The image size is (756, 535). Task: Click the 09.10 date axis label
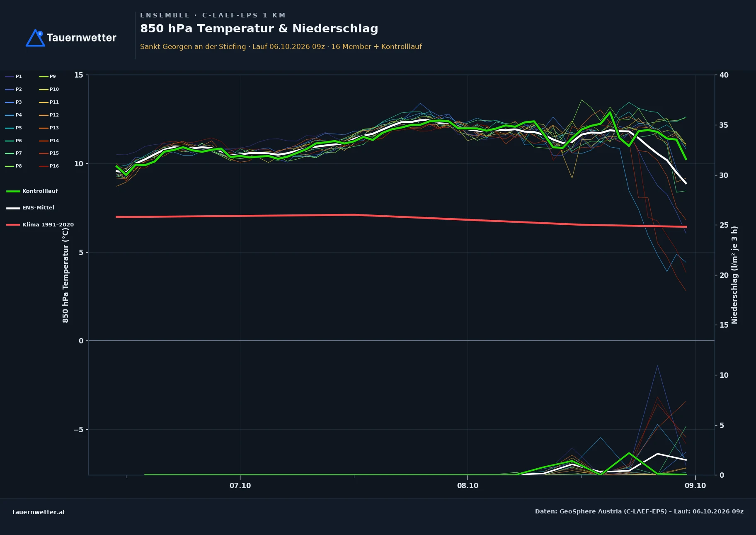tap(695, 486)
